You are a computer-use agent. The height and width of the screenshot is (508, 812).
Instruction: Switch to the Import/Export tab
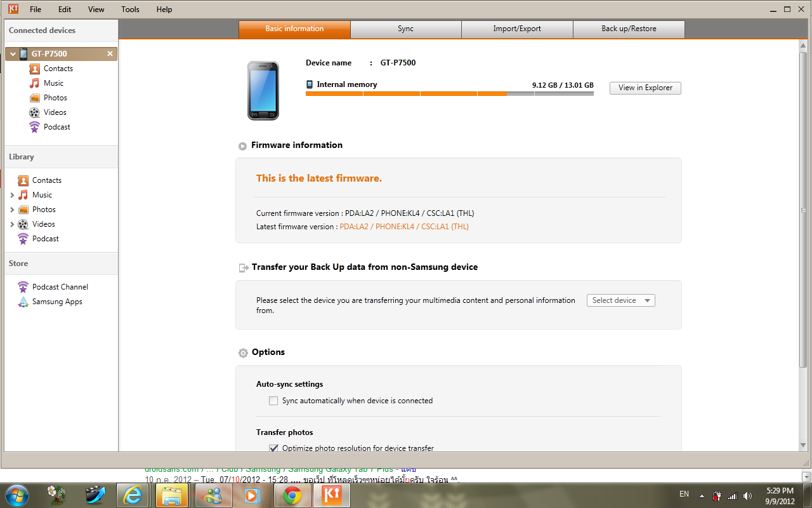pyautogui.click(x=517, y=29)
